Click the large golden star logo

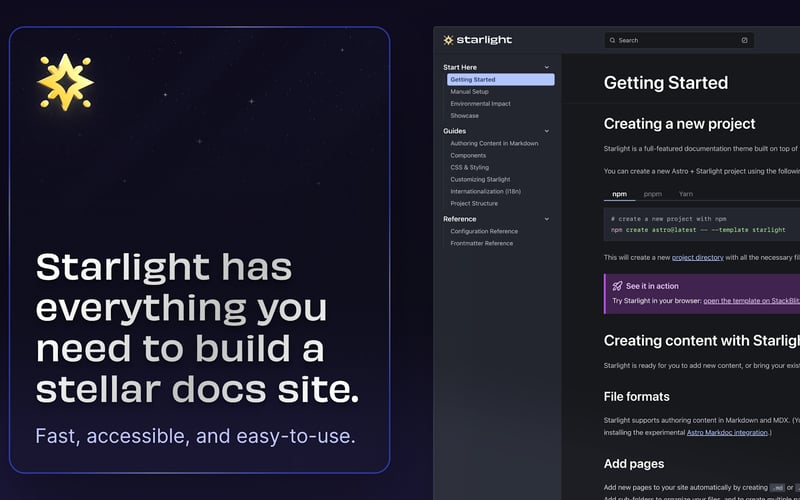[x=65, y=82]
